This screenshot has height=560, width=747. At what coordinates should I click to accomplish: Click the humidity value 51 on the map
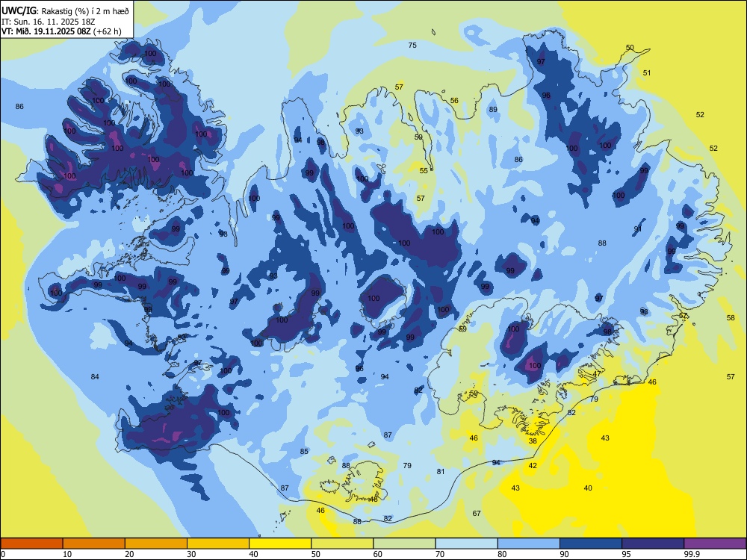point(647,73)
